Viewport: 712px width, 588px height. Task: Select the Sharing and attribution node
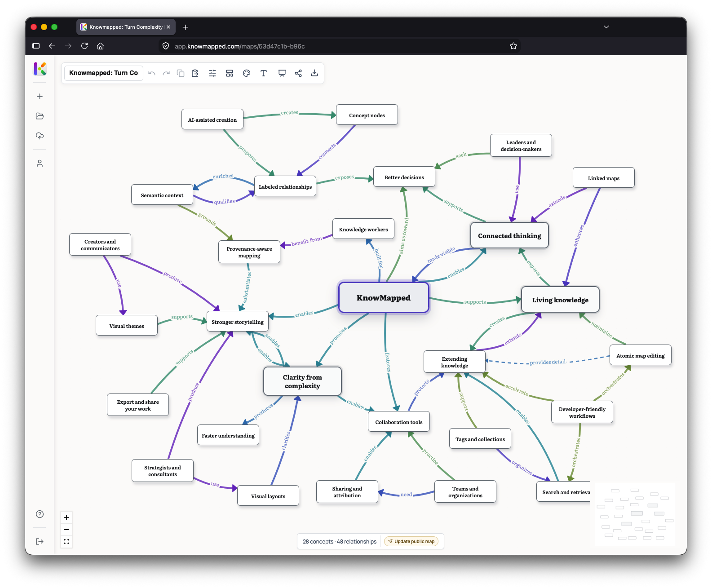click(347, 492)
